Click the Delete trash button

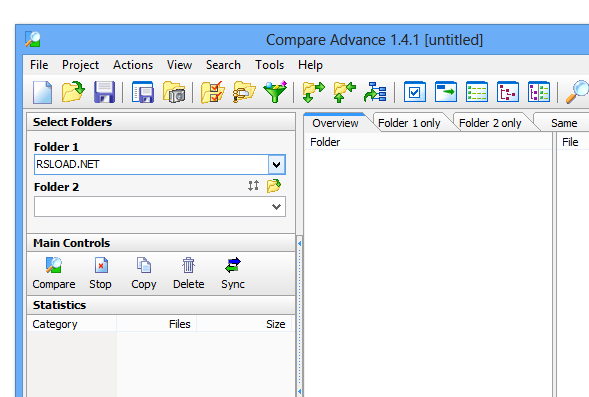click(189, 273)
